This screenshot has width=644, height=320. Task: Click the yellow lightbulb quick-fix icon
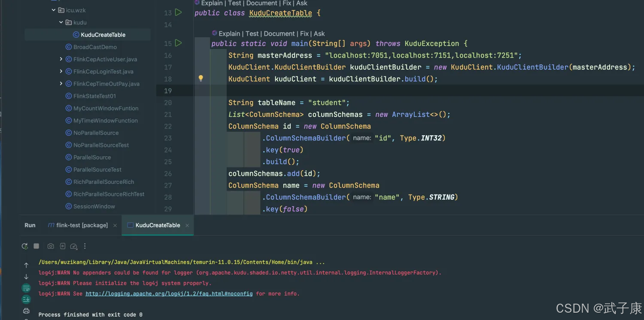(200, 79)
